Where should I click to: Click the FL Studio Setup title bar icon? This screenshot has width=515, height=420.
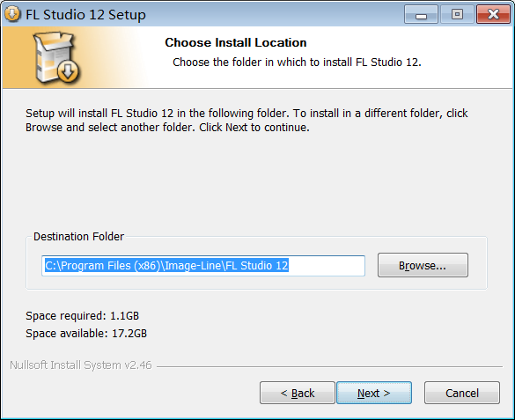point(12,14)
